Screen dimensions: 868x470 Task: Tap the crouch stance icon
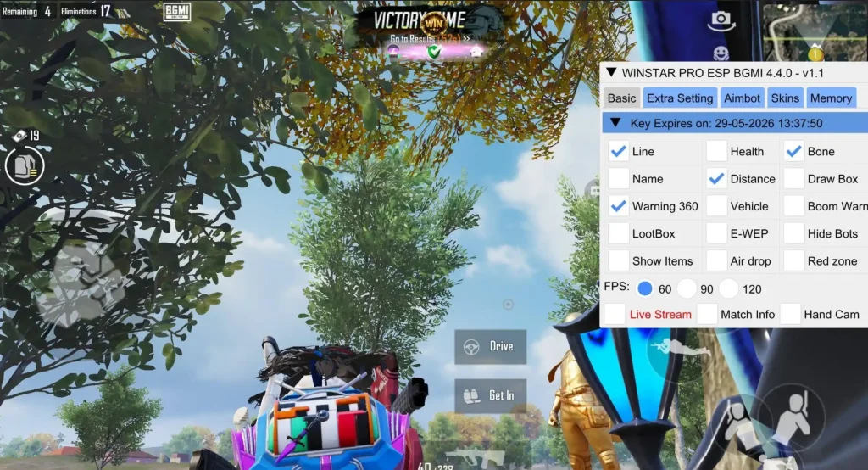coord(741,426)
